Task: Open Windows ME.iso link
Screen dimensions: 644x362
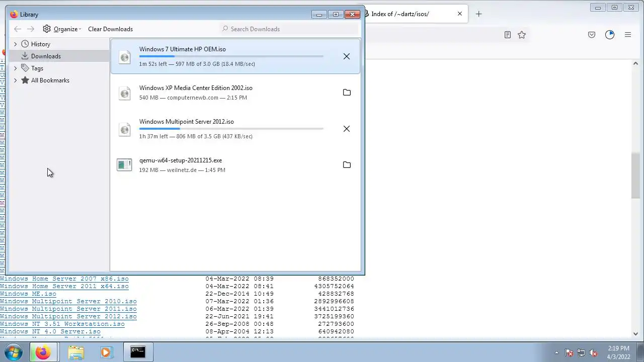Action: (x=28, y=294)
